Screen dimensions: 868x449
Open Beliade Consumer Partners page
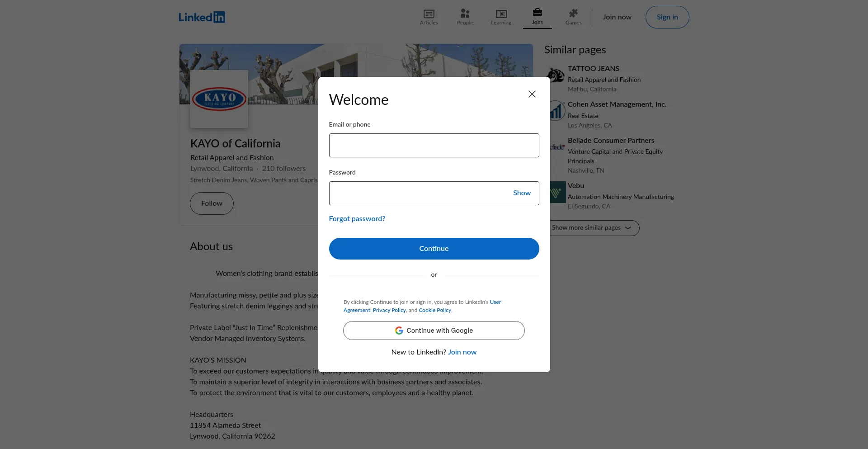click(611, 141)
